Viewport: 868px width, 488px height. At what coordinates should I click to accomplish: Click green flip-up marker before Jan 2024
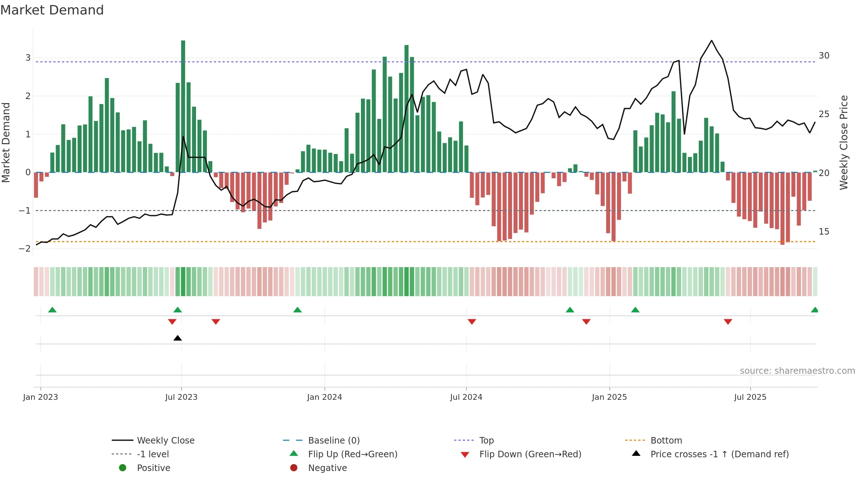click(298, 310)
